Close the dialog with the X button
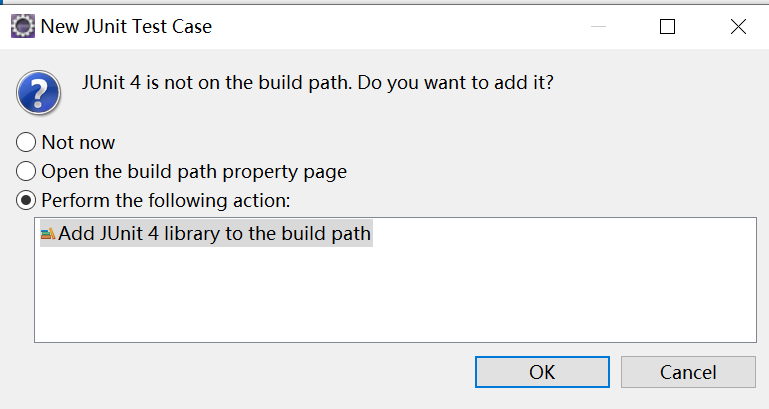Viewport: 769px width, 409px height. pyautogui.click(x=738, y=27)
